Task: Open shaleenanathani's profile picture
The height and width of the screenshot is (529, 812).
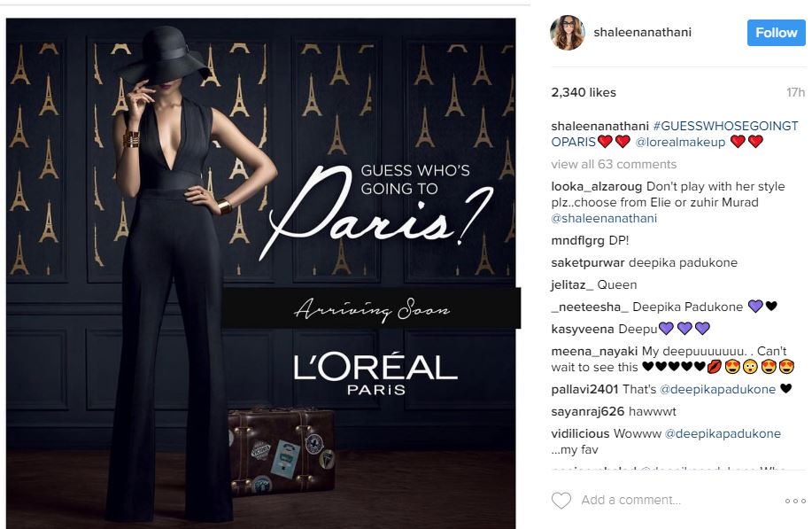Action: tap(568, 33)
